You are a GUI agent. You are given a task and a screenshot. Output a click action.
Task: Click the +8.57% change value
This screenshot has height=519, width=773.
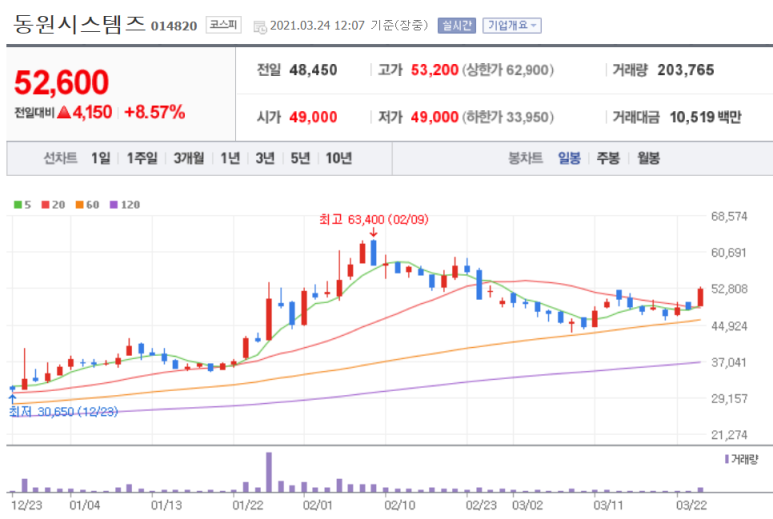[x=155, y=112]
